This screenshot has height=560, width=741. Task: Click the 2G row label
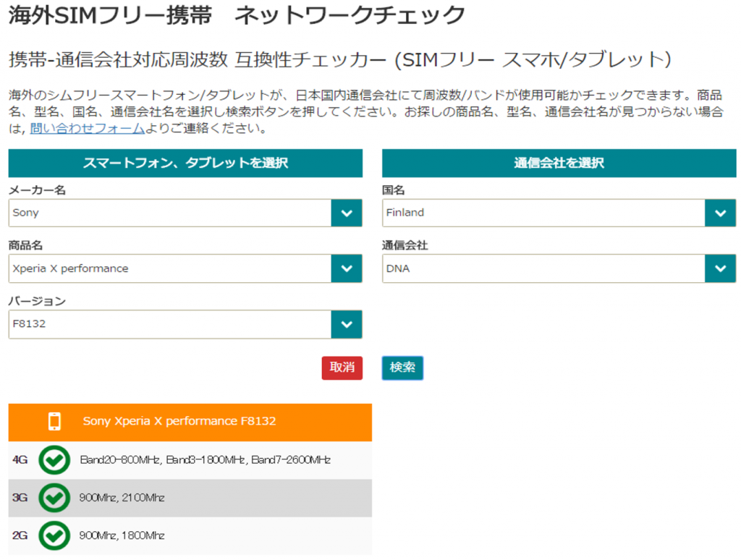click(20, 535)
